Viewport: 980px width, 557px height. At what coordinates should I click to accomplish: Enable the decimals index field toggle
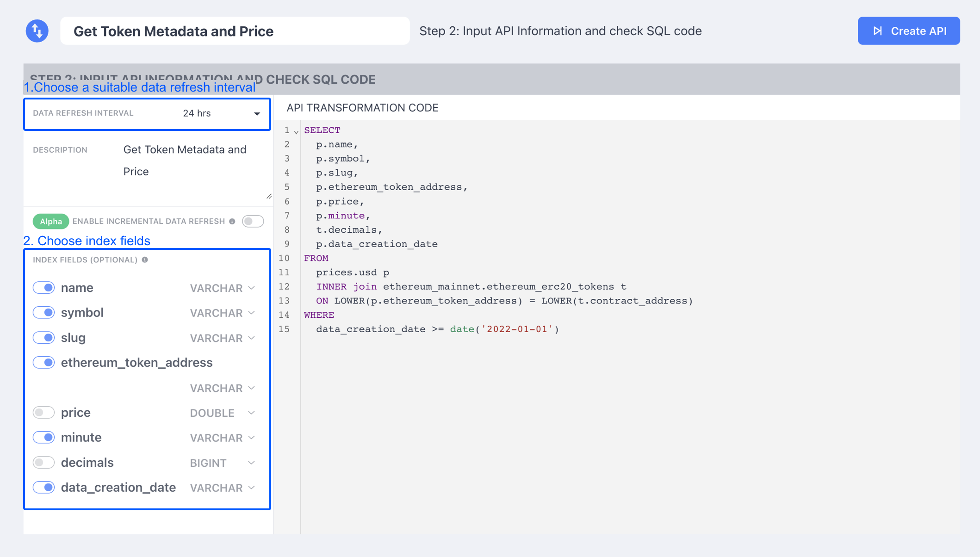point(44,462)
